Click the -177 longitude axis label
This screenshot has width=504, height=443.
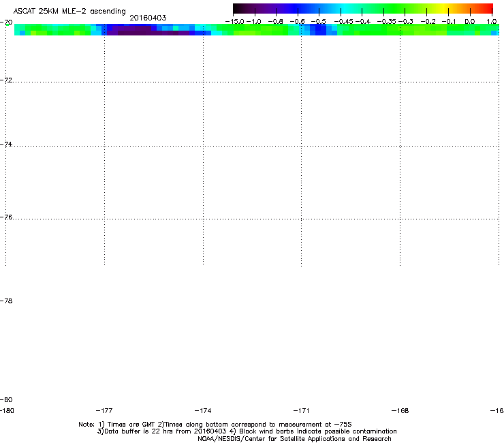tap(104, 410)
